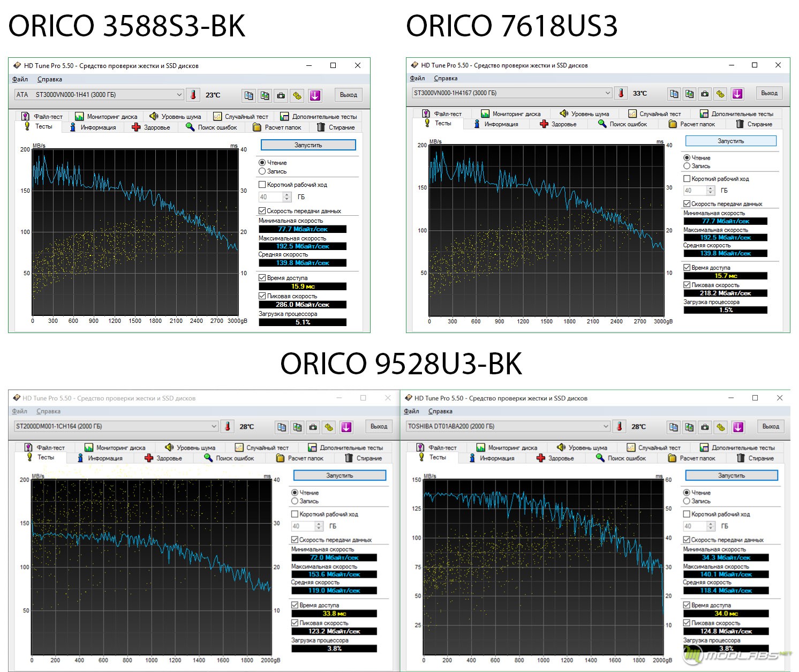The width and height of the screenshot is (799, 672).
Task: Toggle Скорость передачи данных in ST2000DM001 window
Action: [295, 540]
